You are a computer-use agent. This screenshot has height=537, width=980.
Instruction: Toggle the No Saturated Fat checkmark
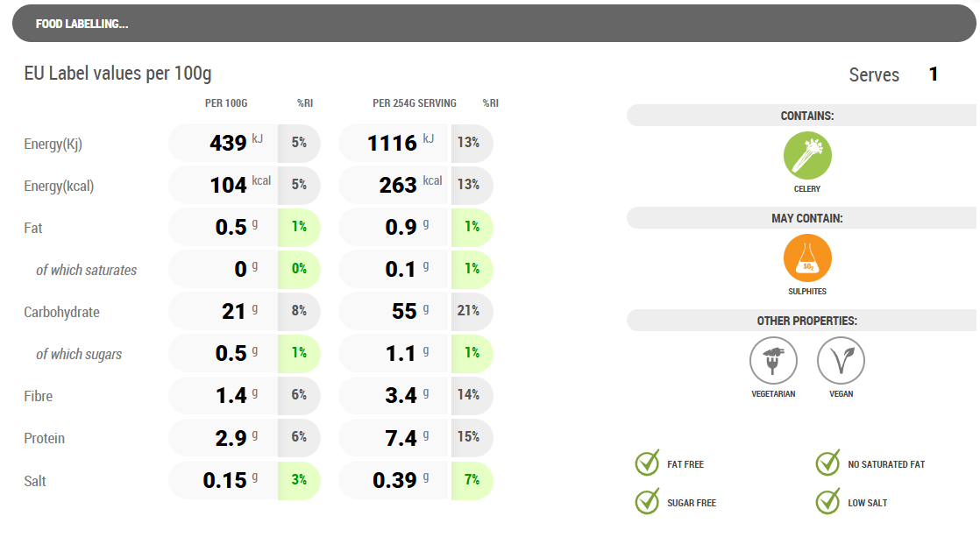click(827, 463)
